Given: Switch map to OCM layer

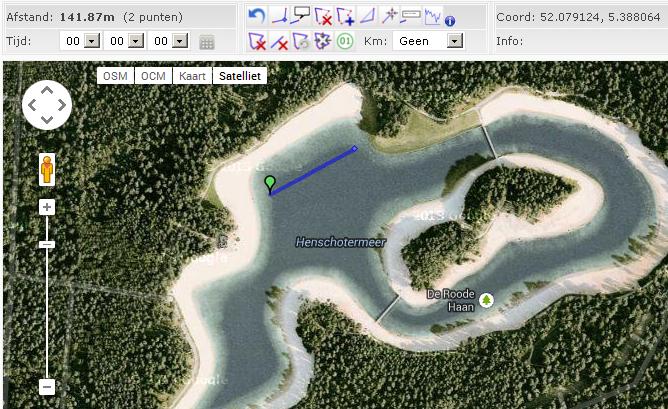Looking at the screenshot, I should coord(153,76).
